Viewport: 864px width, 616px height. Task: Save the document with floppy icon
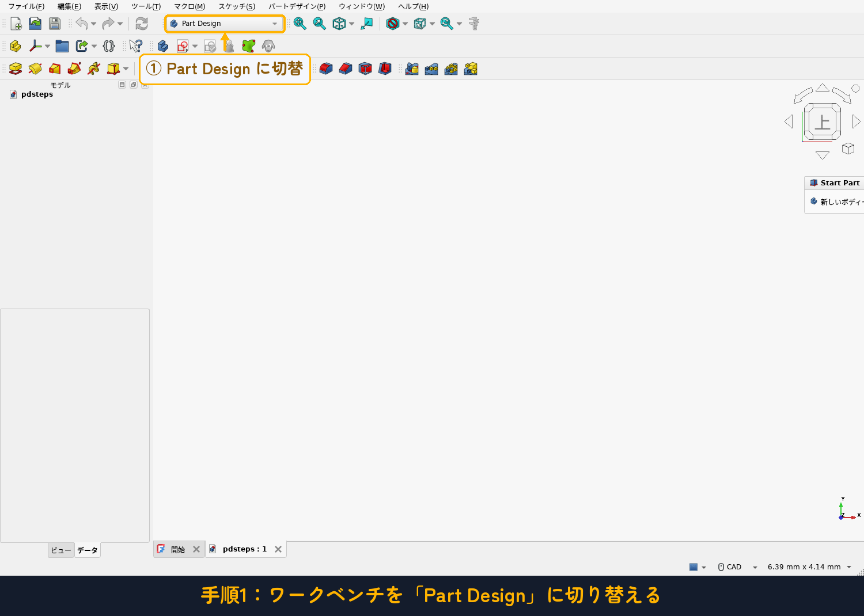(55, 24)
